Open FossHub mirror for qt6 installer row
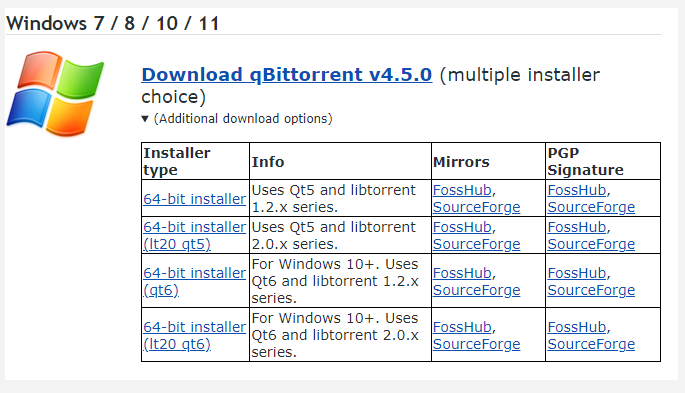Image resolution: width=685 pixels, height=393 pixels. point(462,273)
